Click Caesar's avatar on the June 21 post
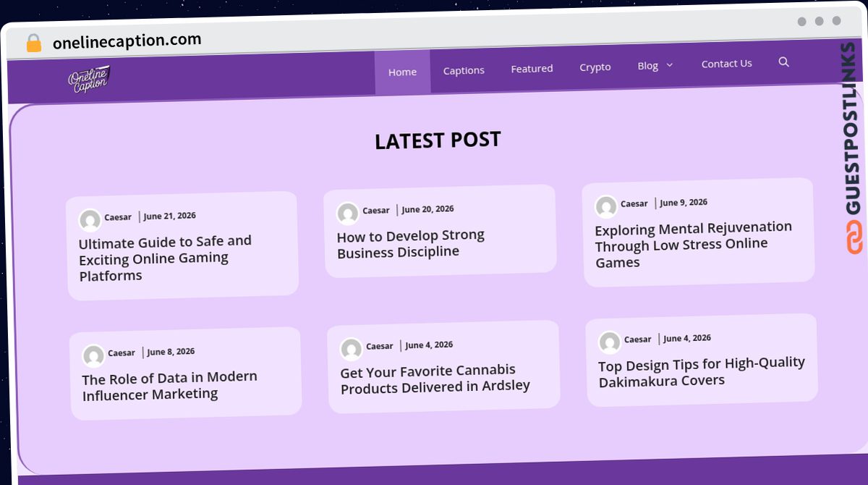 [90, 220]
